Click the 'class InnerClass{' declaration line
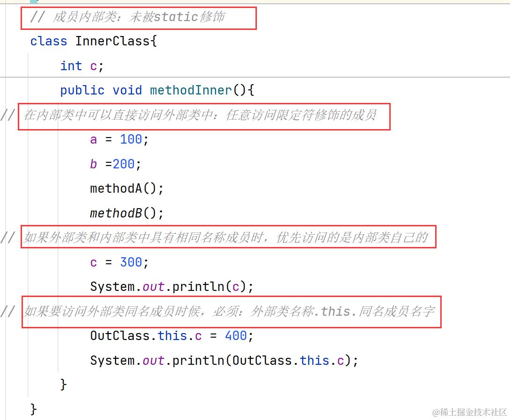The height and width of the screenshot is (420, 510). coord(94,41)
